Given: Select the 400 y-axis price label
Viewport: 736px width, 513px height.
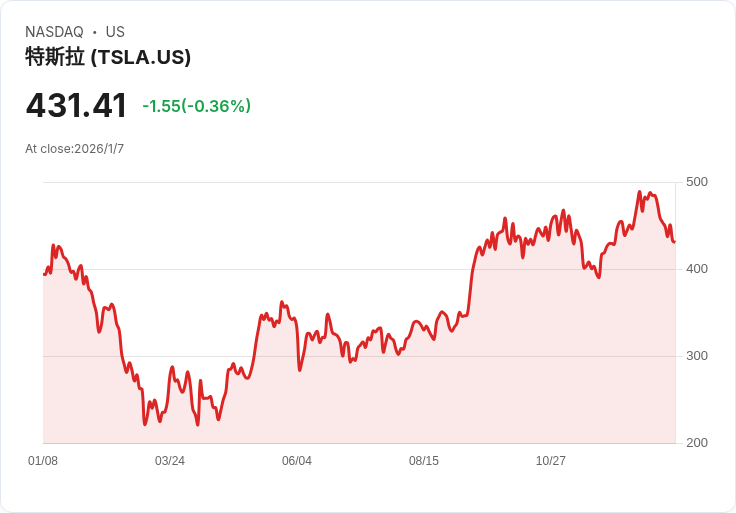Looking at the screenshot, I should 697,269.
